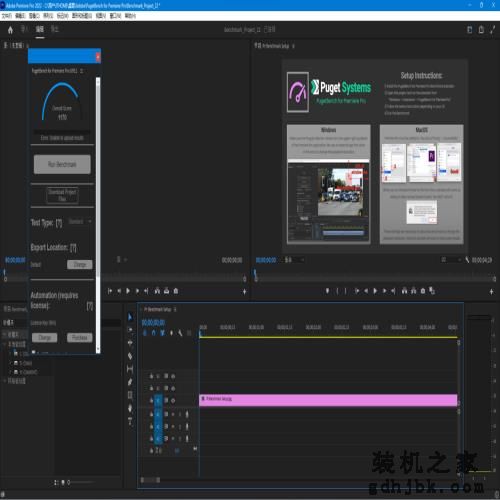Viewport: 500px width, 500px height.
Task: Open the PugetBench panel menu
Action: click(x=82, y=71)
